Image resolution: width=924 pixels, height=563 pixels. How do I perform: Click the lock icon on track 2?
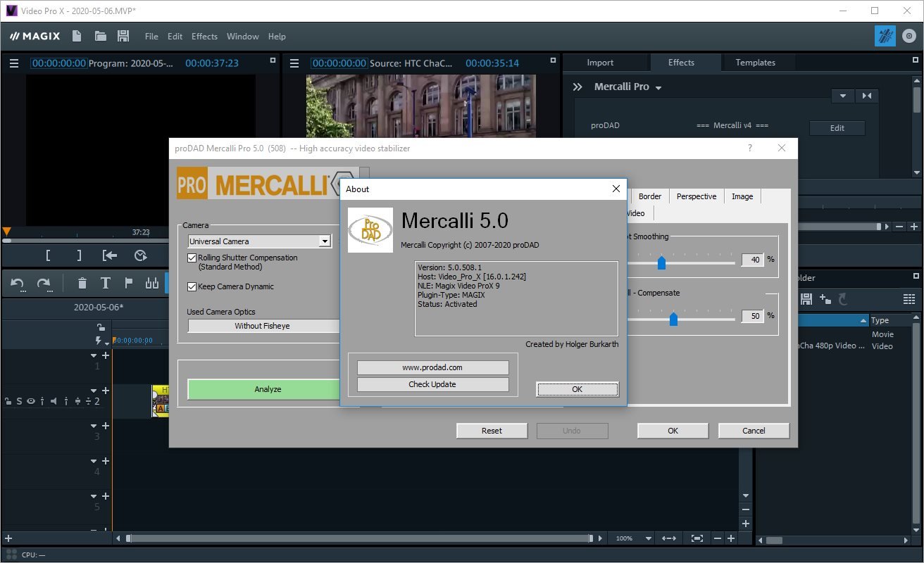[x=8, y=401]
